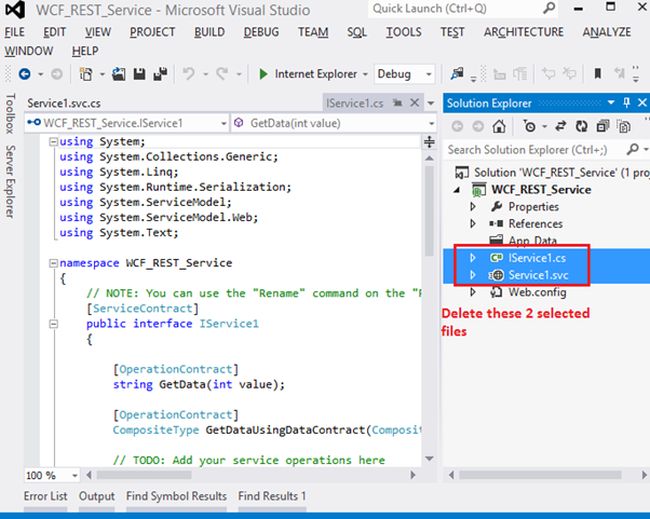The height and width of the screenshot is (519, 650).
Task: Open the BUILD menu
Action: point(209,32)
